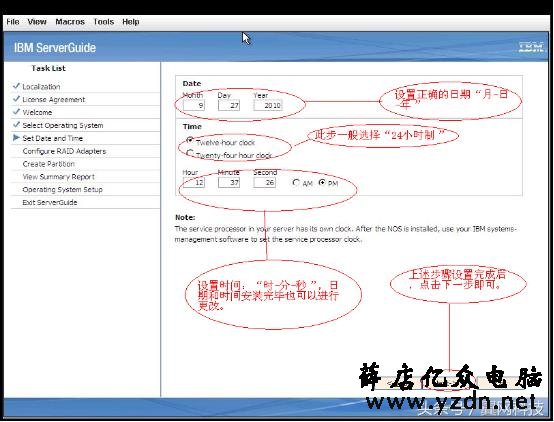Open the File menu
This screenshot has width=554, height=422.
pyautogui.click(x=13, y=22)
